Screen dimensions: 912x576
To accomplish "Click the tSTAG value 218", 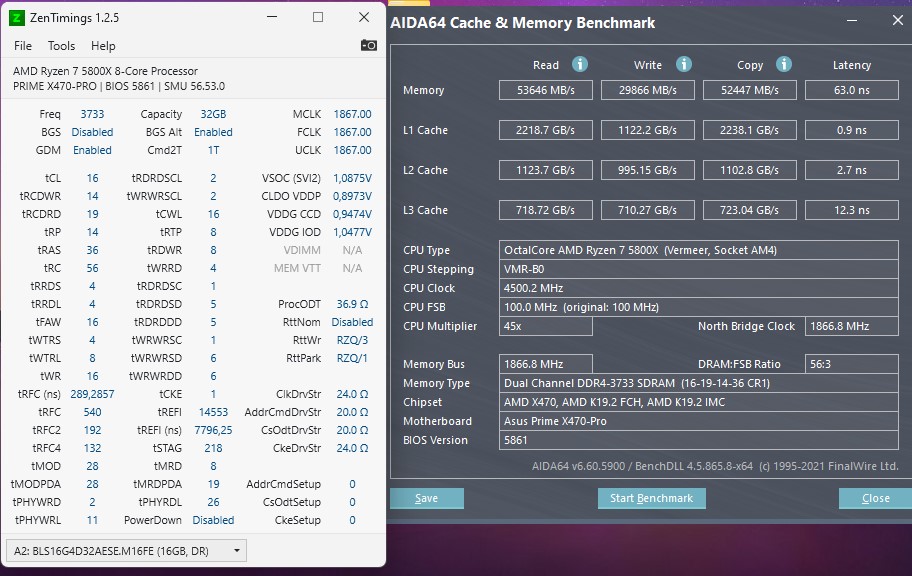I will click(213, 448).
